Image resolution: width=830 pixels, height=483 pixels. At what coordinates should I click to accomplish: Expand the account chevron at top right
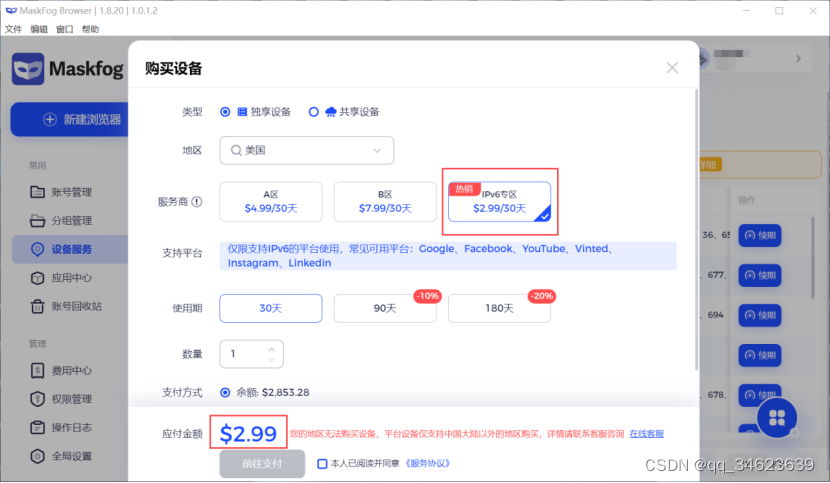798,59
